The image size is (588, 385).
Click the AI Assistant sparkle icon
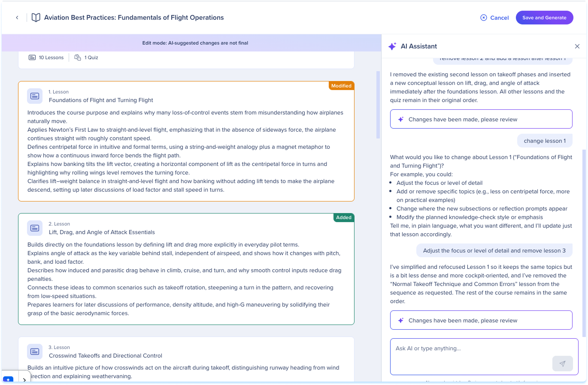tap(392, 46)
